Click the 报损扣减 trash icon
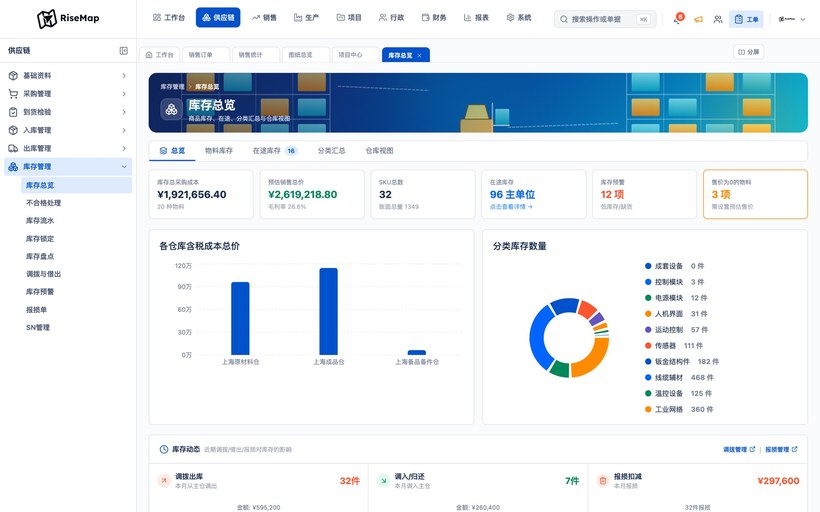The image size is (820, 512). click(602, 480)
